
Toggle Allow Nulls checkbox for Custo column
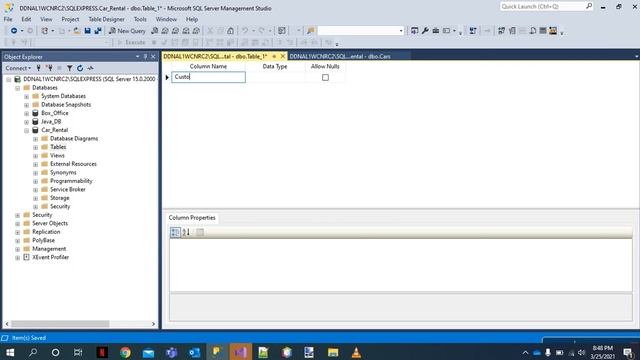325,77
